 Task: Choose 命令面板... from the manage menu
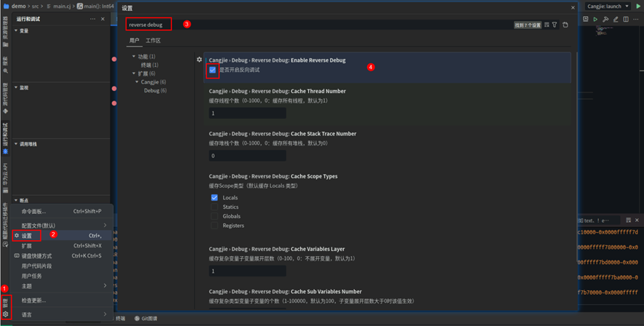click(x=62, y=211)
